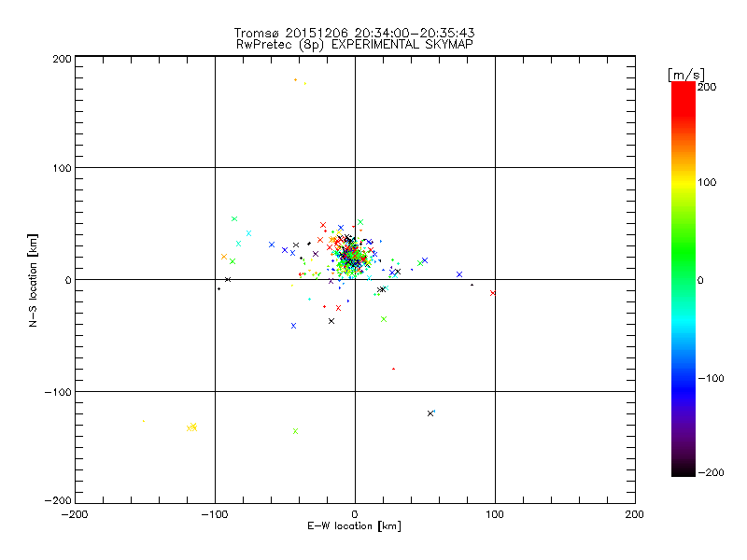Pick the black bottom end of the colorbar
This screenshot has width=747, height=560.
(683, 471)
